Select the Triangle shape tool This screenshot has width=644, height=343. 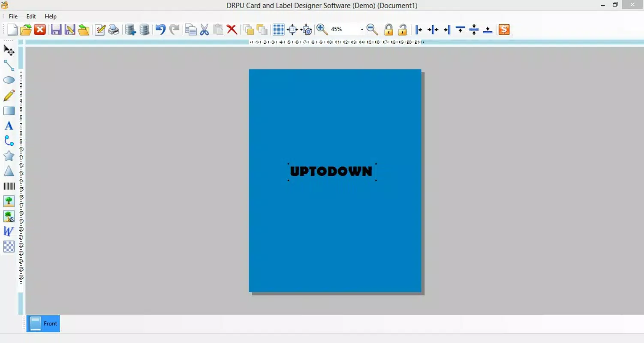(x=9, y=171)
